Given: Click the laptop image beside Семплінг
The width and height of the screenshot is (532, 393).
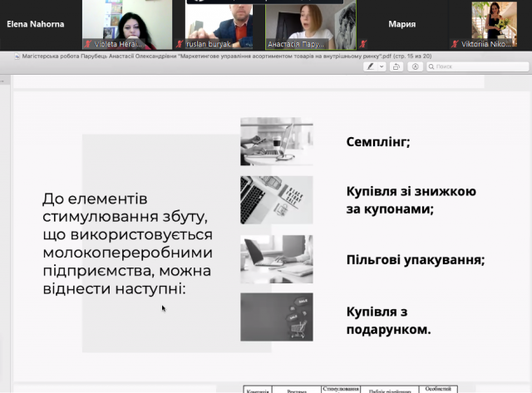Looking at the screenshot, I should point(276,141).
